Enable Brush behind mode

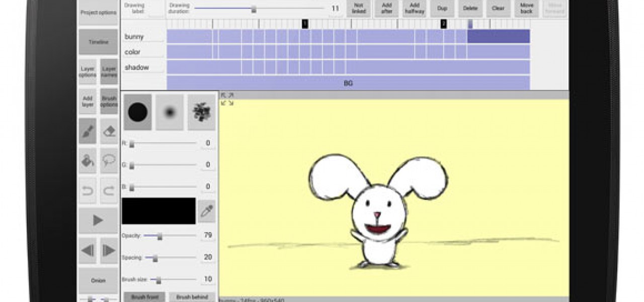(193, 297)
